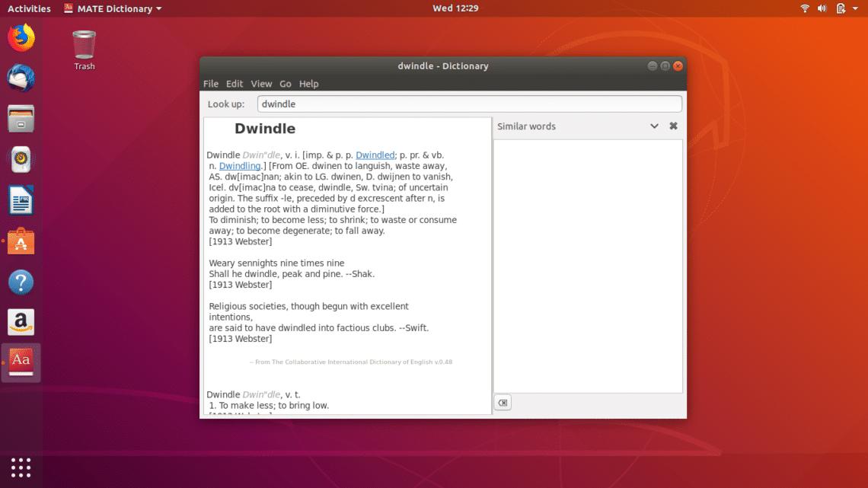
Task: Open Thunderbird mail from the dock
Action: [x=21, y=77]
